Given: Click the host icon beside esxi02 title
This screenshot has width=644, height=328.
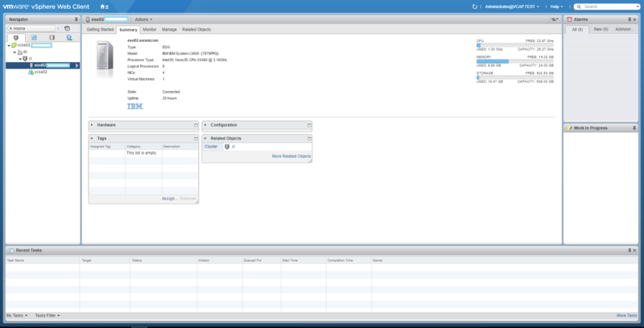Looking at the screenshot, I should click(x=88, y=19).
